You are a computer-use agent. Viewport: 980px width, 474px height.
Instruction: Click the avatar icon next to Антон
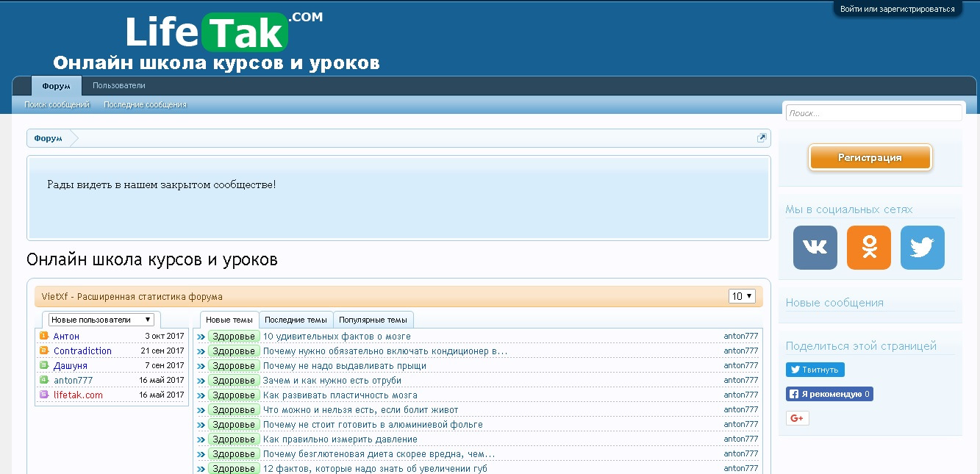[44, 336]
